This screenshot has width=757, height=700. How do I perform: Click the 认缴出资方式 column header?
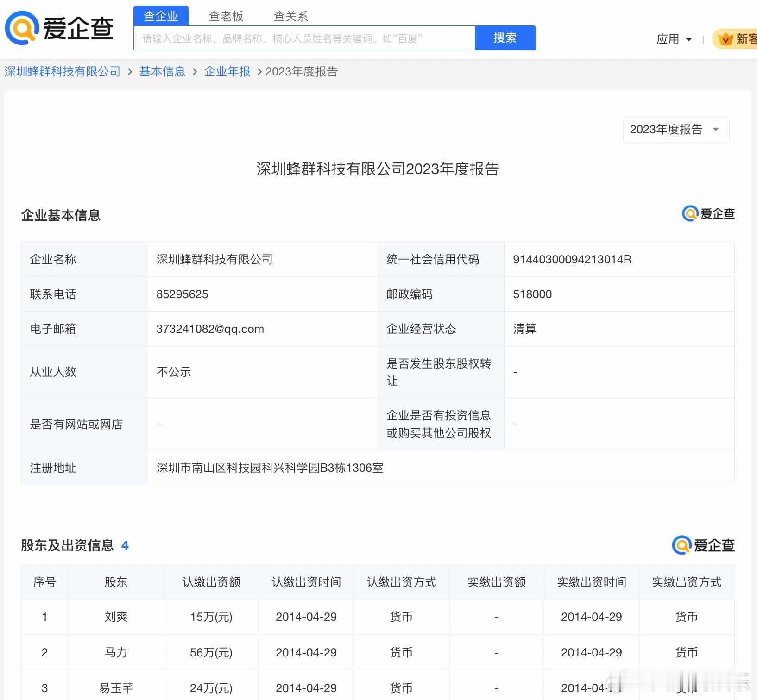[x=401, y=582]
